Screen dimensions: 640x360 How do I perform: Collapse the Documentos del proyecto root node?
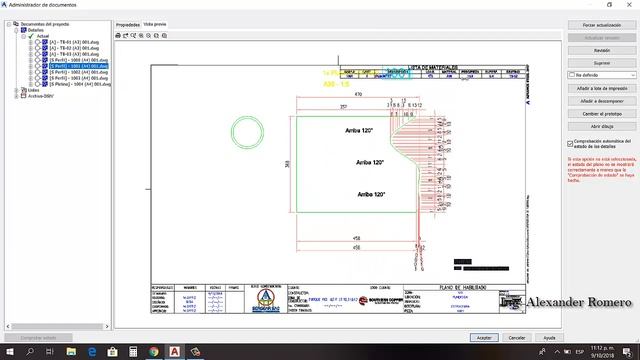[x=9, y=24]
